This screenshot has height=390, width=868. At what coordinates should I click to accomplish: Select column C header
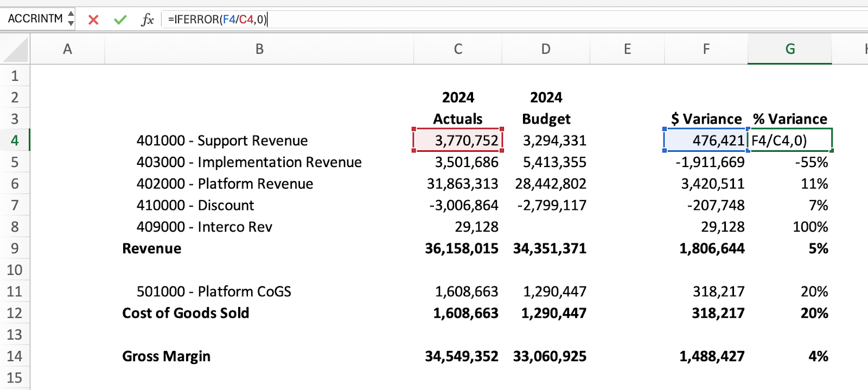(458, 49)
